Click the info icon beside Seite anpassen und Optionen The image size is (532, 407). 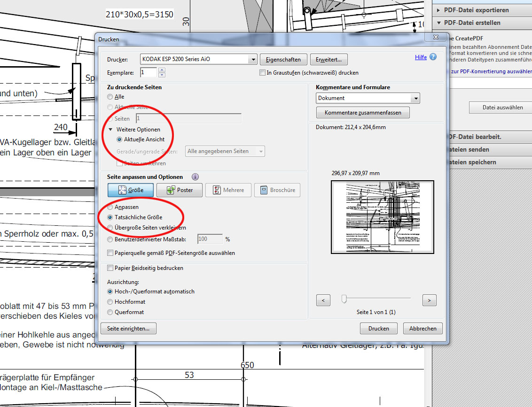[195, 177]
